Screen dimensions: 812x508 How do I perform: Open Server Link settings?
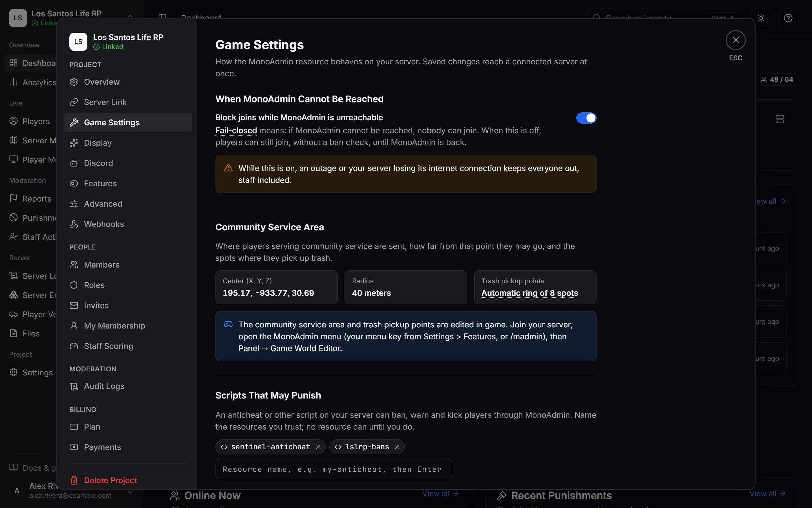[x=127, y=102]
